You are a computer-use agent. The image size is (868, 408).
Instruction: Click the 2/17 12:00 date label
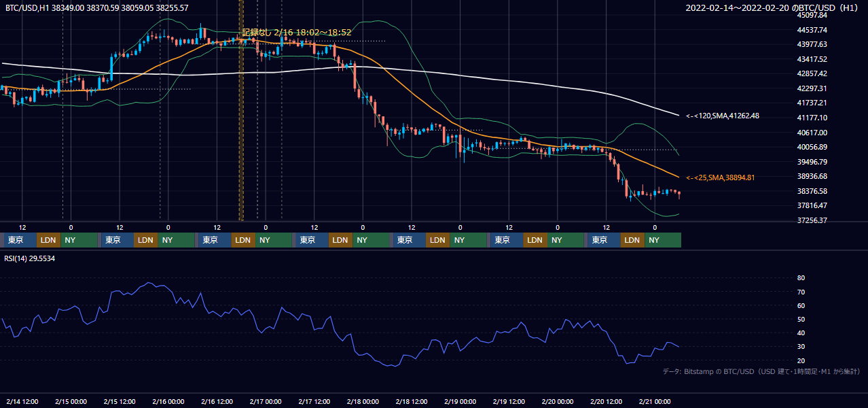pos(314,401)
